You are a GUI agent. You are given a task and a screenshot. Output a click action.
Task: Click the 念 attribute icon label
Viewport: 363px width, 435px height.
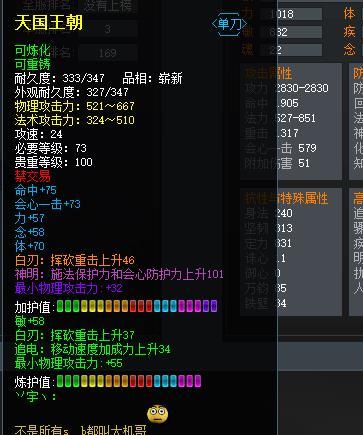[349, 50]
